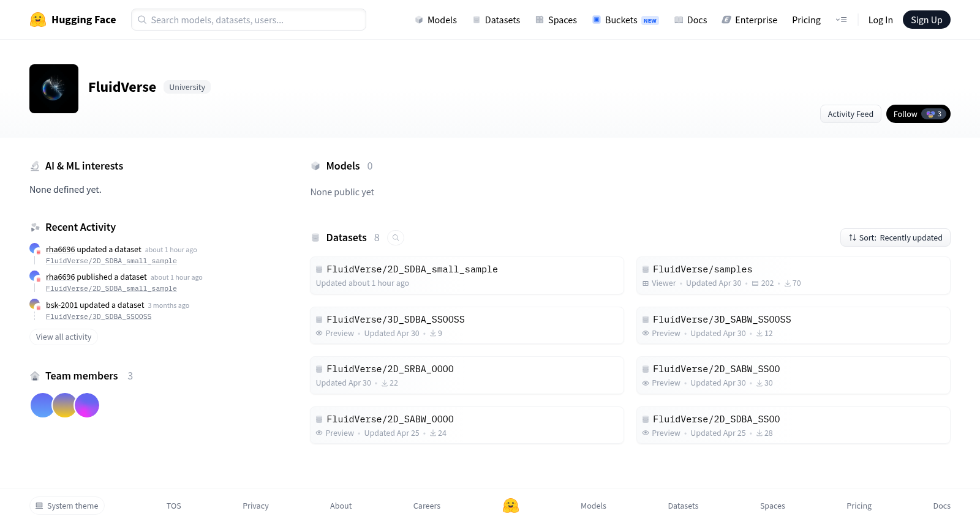The image size is (980, 527).
Task: Open Privacy in the footer
Action: [255, 506]
